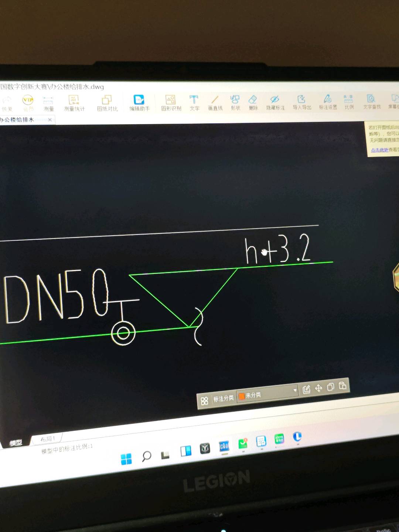Select the 形状 shapes tool

click(x=235, y=102)
